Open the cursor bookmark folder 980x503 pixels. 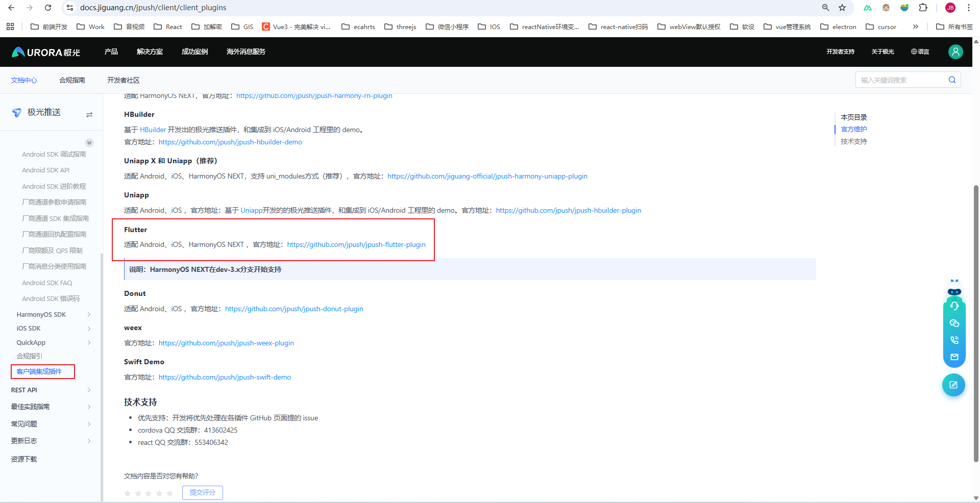(881, 27)
